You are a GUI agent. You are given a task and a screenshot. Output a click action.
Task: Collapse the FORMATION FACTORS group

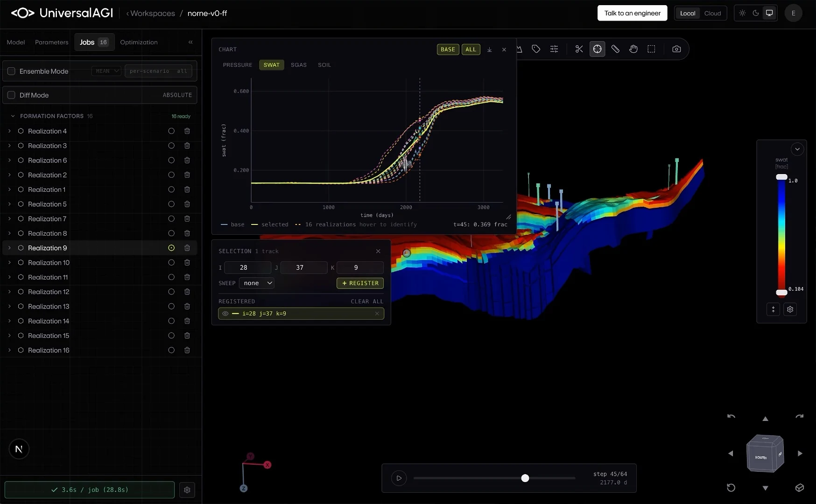coord(13,116)
